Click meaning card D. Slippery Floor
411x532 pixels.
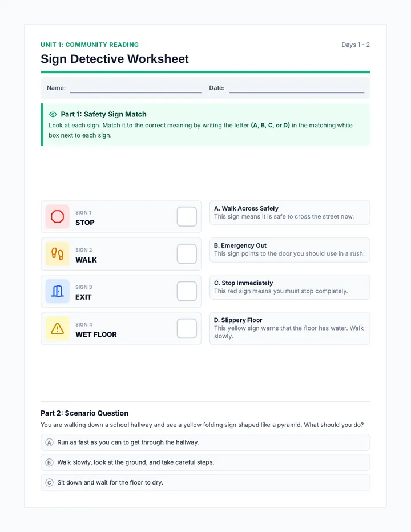(x=289, y=328)
